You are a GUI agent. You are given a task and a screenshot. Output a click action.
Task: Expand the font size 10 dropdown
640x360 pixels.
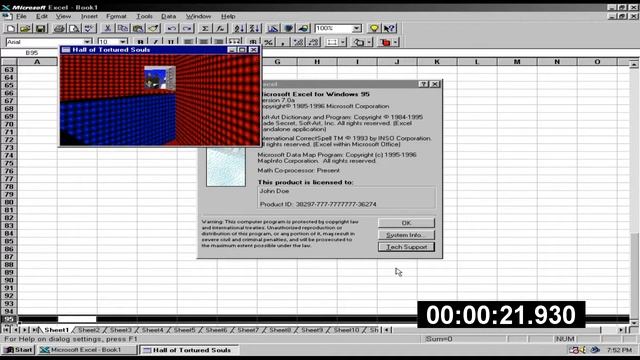122,42
